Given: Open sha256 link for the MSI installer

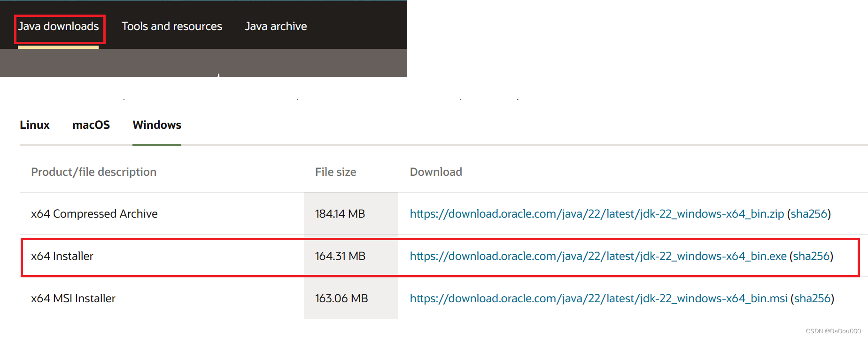Looking at the screenshot, I should (x=812, y=299).
